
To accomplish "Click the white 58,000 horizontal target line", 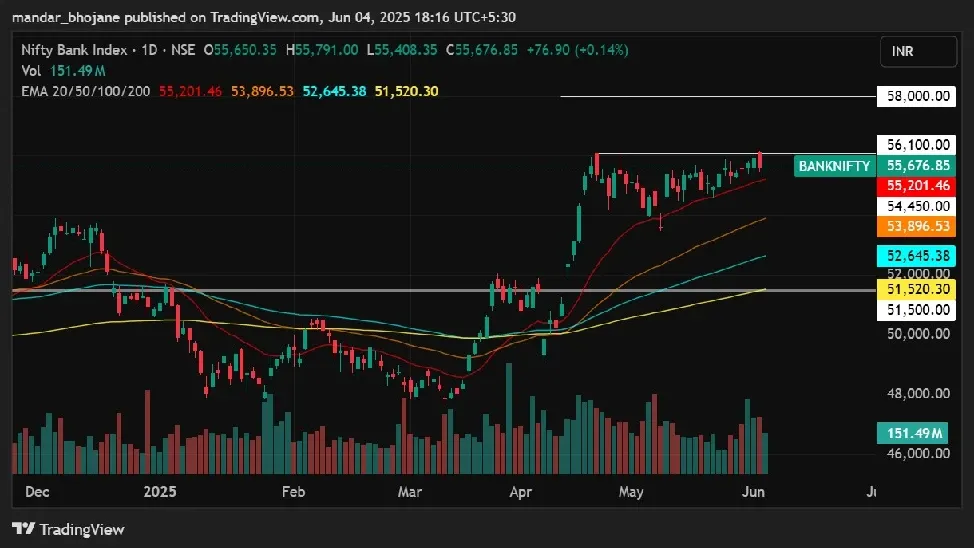I will click(x=718, y=96).
